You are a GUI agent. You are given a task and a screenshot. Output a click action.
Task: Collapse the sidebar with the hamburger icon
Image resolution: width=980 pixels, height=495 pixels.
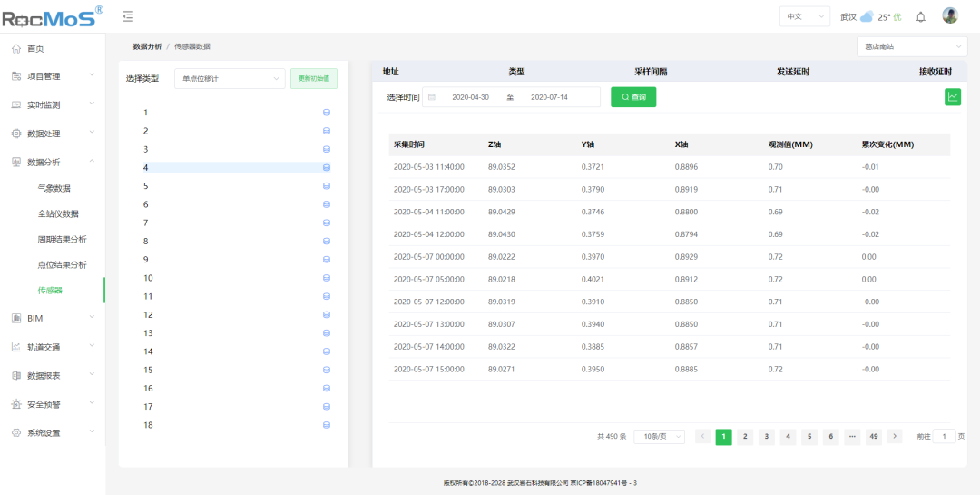click(128, 16)
